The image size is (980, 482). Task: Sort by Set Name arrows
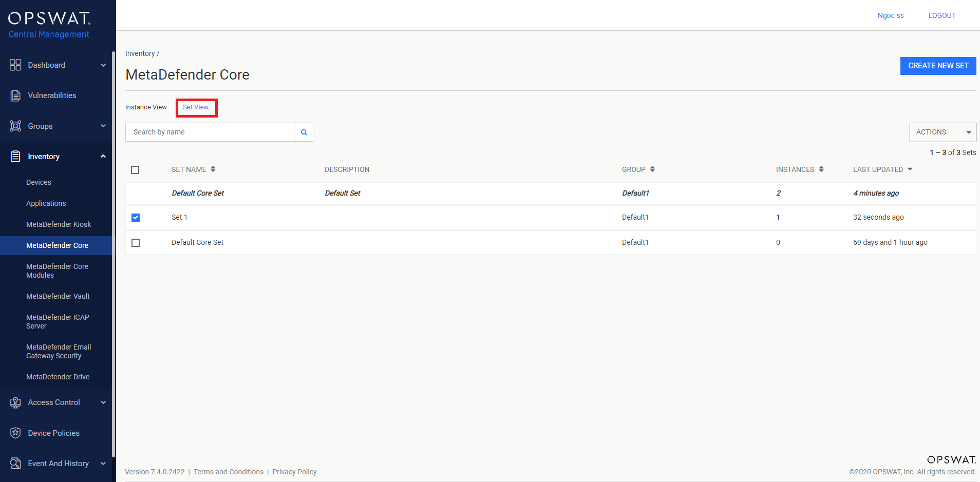point(213,169)
